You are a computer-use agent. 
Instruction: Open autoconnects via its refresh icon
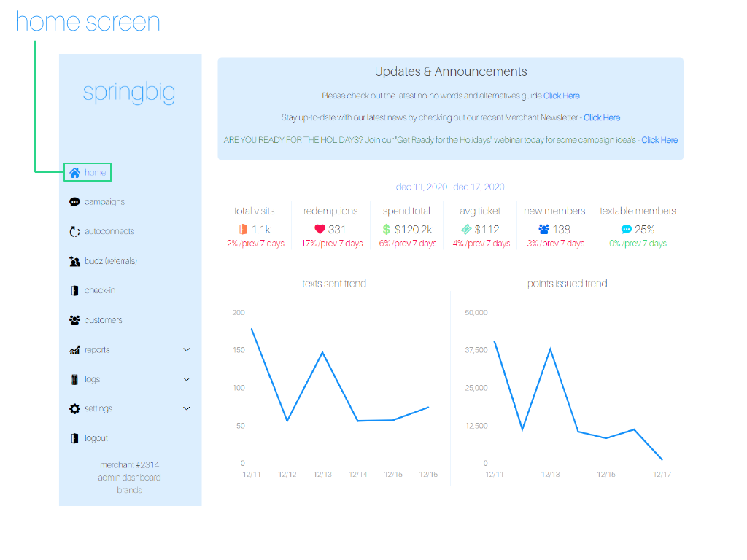pos(73,231)
